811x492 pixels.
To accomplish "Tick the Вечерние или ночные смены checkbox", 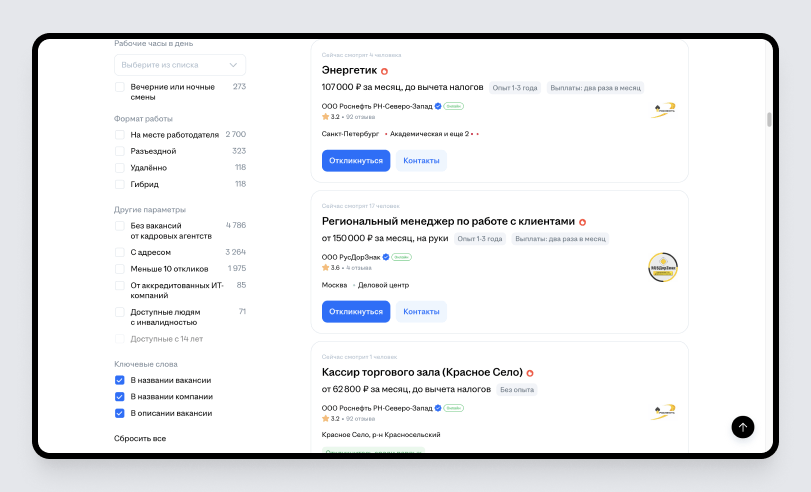I will (120, 87).
